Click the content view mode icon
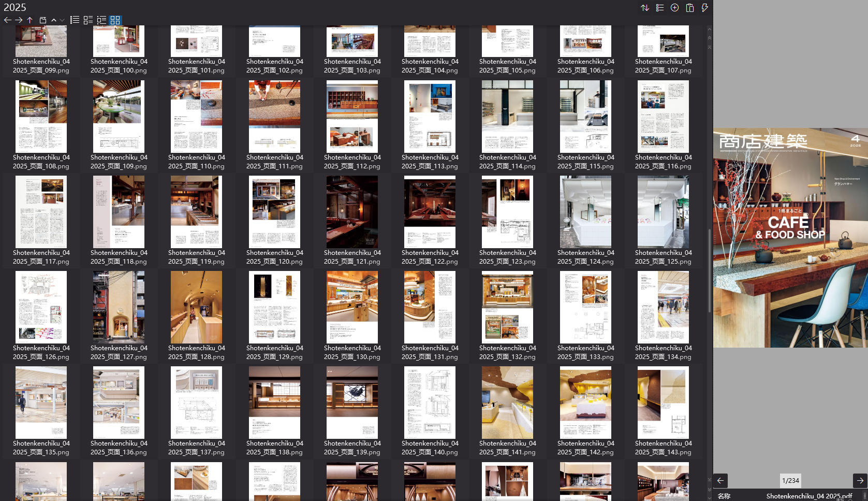This screenshot has height=501, width=868. pyautogui.click(x=101, y=20)
